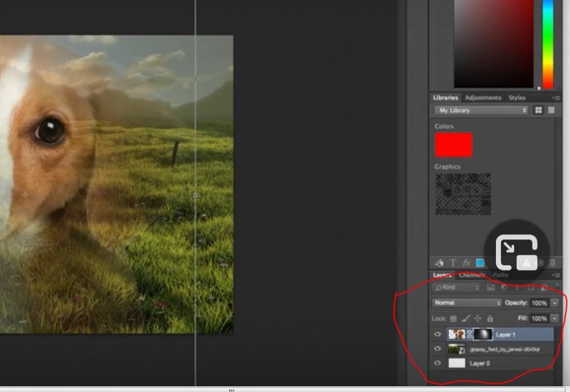Image resolution: width=570 pixels, height=392 pixels.
Task: Select the Layer 0 layer name
Action: pos(479,364)
